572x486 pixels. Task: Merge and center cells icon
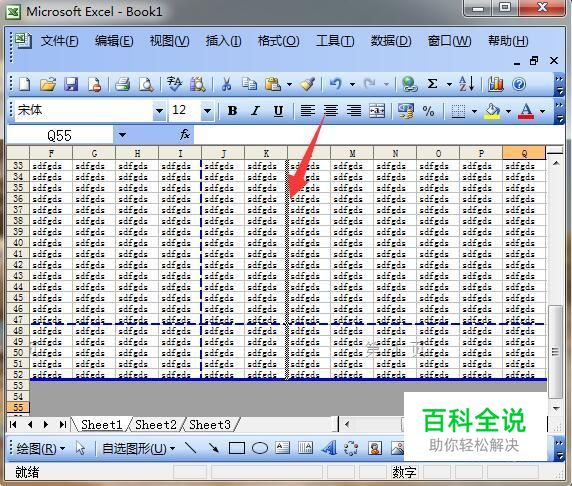377,111
